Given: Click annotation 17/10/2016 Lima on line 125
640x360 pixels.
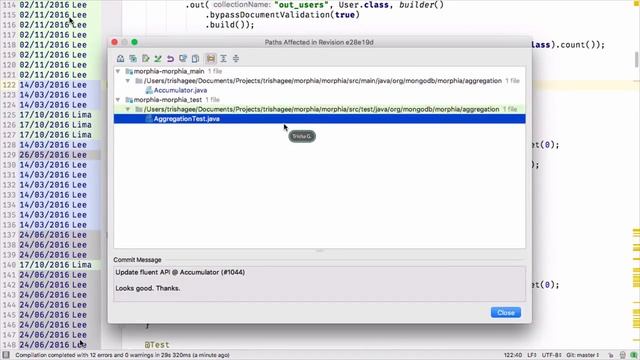Looking at the screenshot, I should point(56,115).
